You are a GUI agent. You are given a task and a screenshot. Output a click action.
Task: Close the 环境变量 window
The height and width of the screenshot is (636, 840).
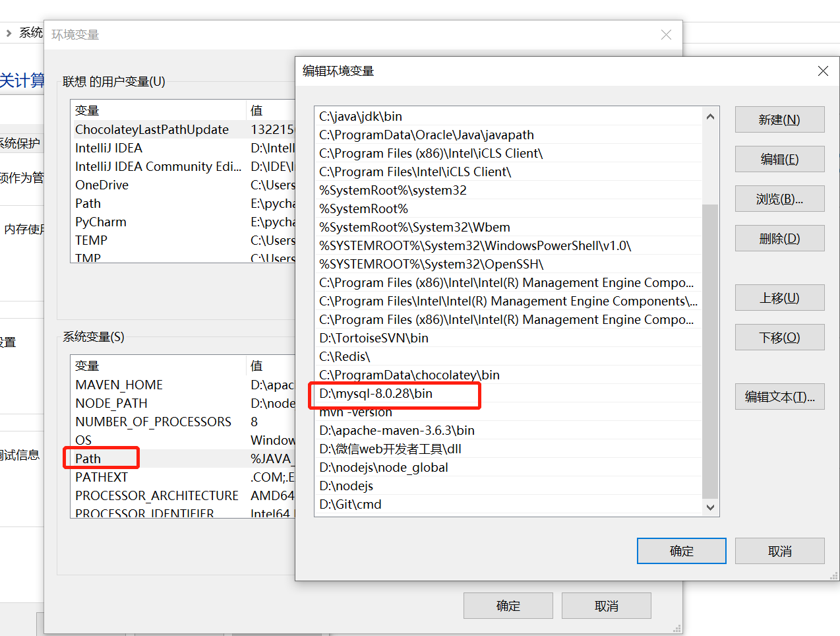(x=666, y=34)
